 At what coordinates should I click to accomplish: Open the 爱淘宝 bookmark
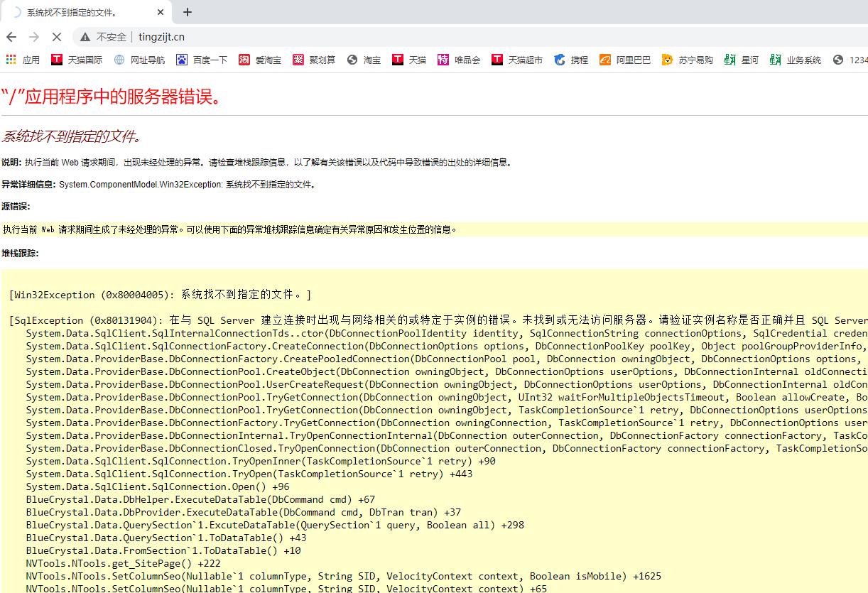[260, 60]
